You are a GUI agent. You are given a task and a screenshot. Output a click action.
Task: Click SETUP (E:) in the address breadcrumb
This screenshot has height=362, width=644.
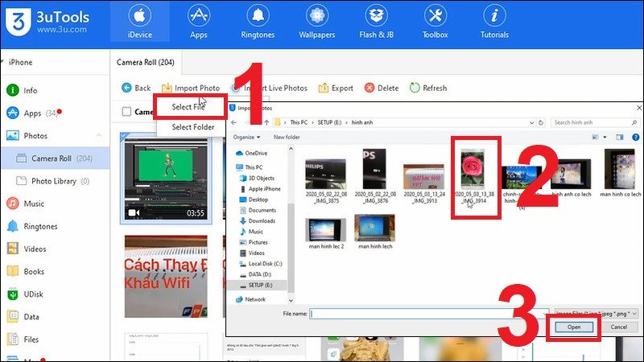[x=329, y=122]
